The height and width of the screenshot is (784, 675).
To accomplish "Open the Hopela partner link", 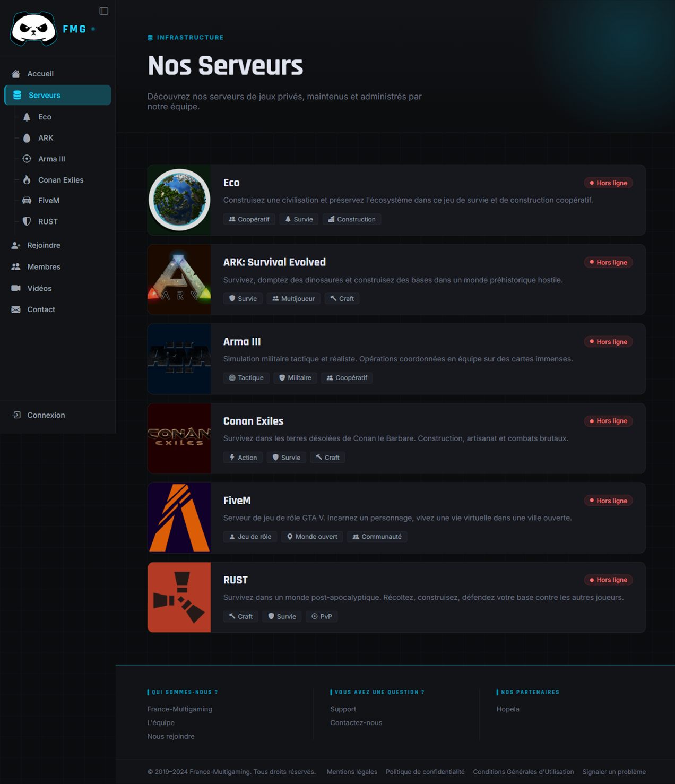I will tap(508, 709).
